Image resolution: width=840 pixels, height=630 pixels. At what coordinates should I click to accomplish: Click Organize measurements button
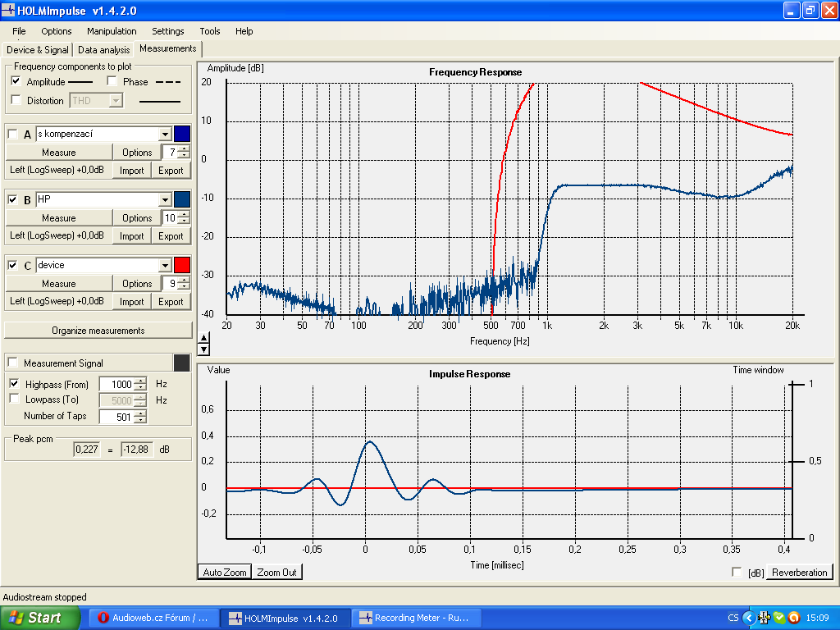tap(98, 331)
